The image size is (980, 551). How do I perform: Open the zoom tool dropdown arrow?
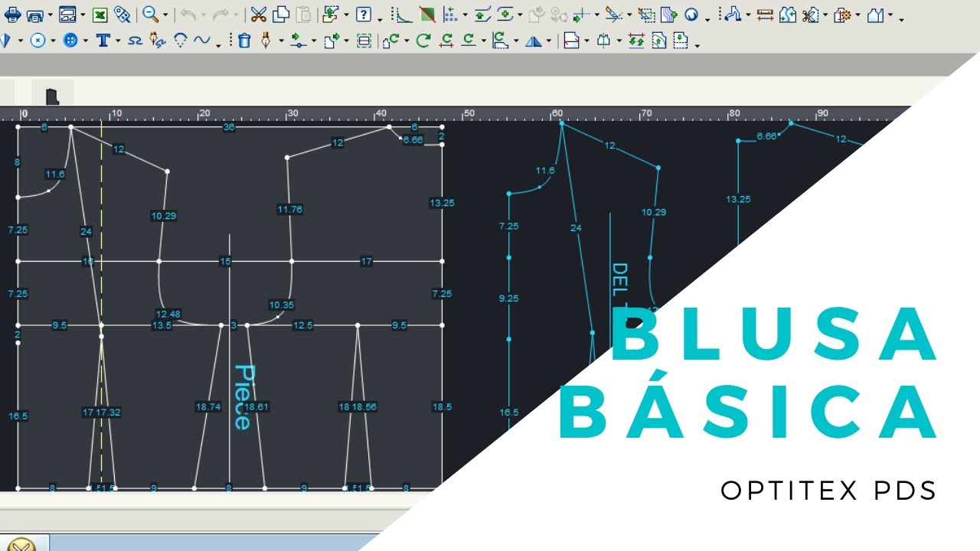coord(165,15)
